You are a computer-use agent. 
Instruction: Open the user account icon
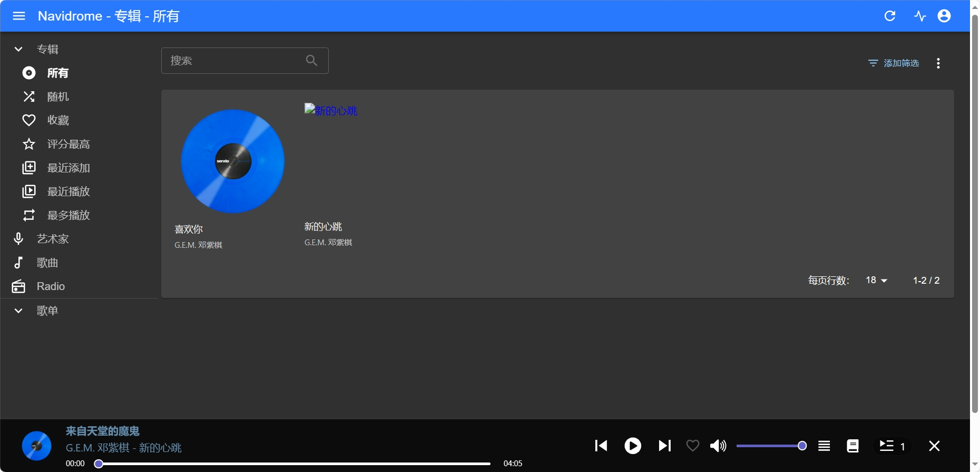click(944, 16)
